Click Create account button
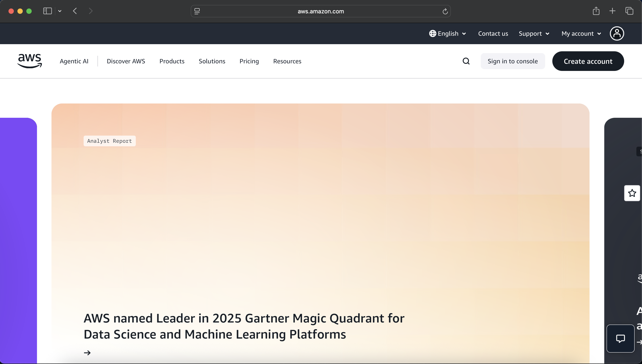 coord(588,61)
